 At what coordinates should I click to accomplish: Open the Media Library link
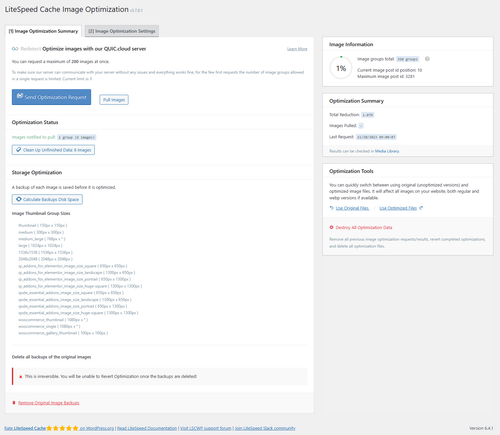(x=387, y=151)
